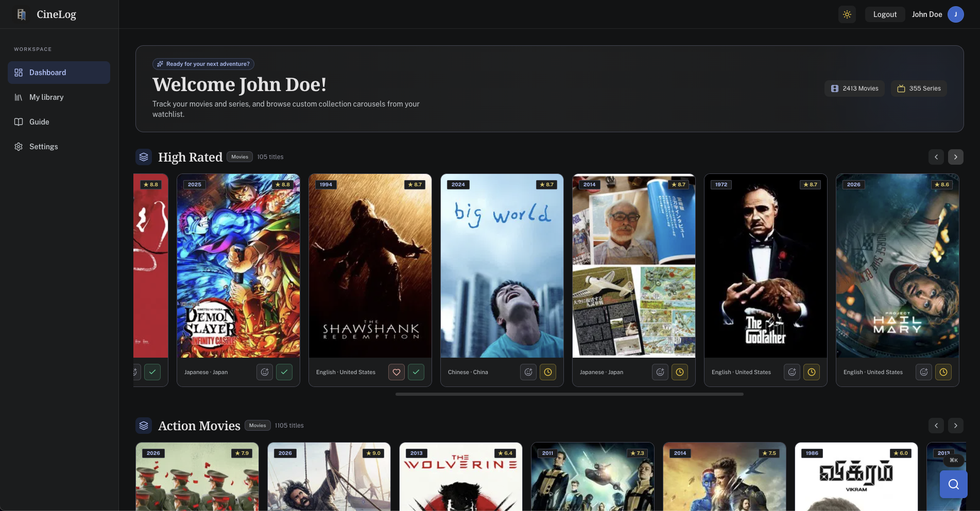Click the reaction icon on Project Hail Mary card
Screen dimensions: 980x511
coord(924,372)
